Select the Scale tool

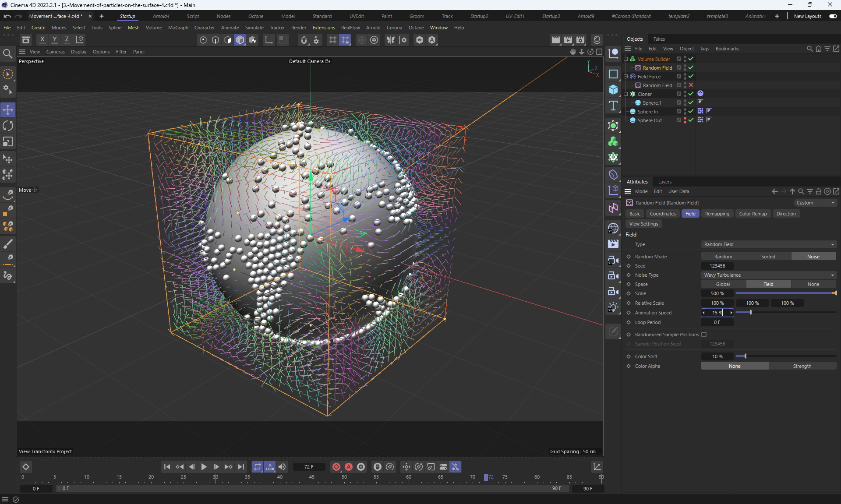(x=8, y=142)
